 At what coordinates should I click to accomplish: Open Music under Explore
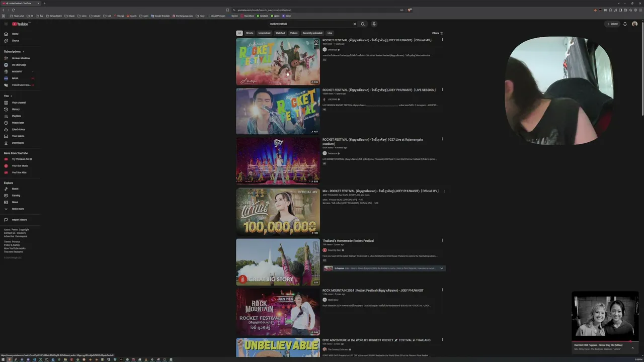coord(20,189)
